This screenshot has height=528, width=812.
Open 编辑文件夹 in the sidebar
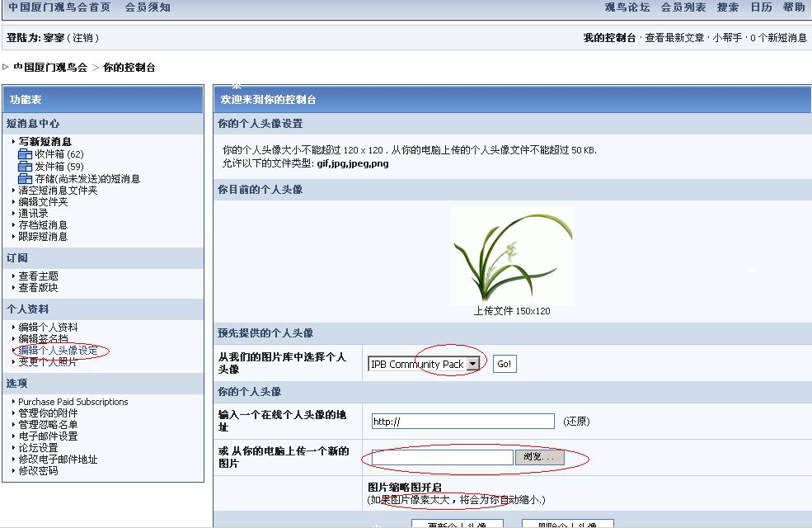coord(43,201)
